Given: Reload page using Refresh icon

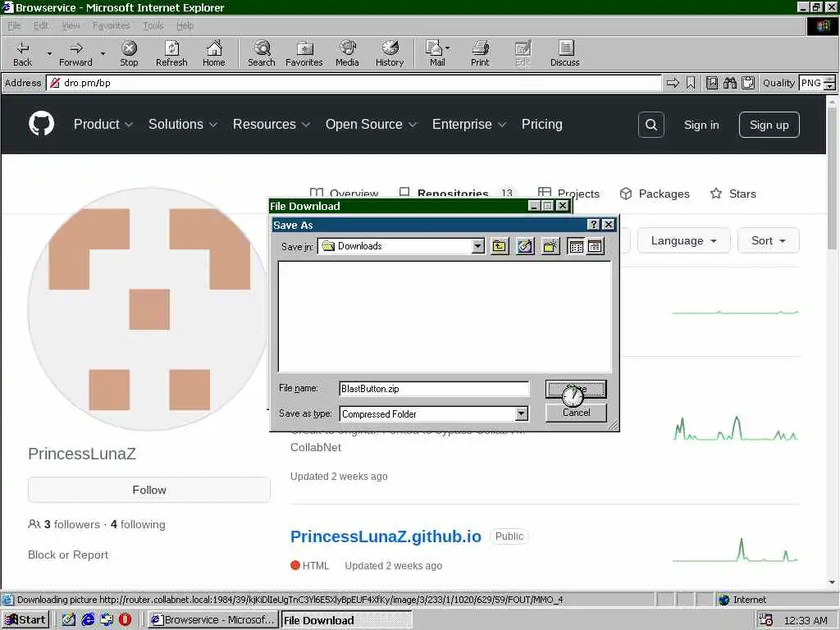Looking at the screenshot, I should [171, 53].
